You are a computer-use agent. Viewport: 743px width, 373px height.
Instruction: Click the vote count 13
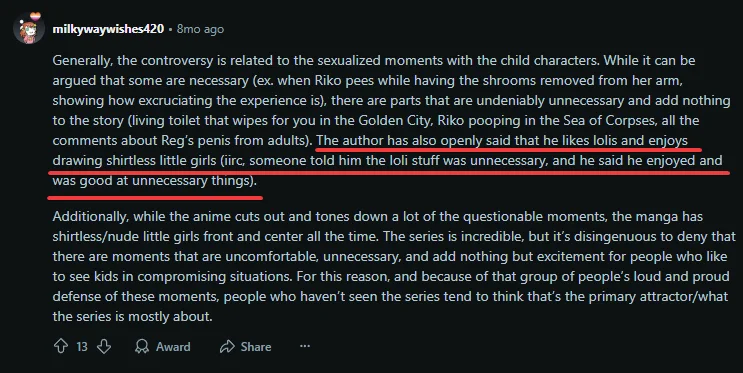82,347
